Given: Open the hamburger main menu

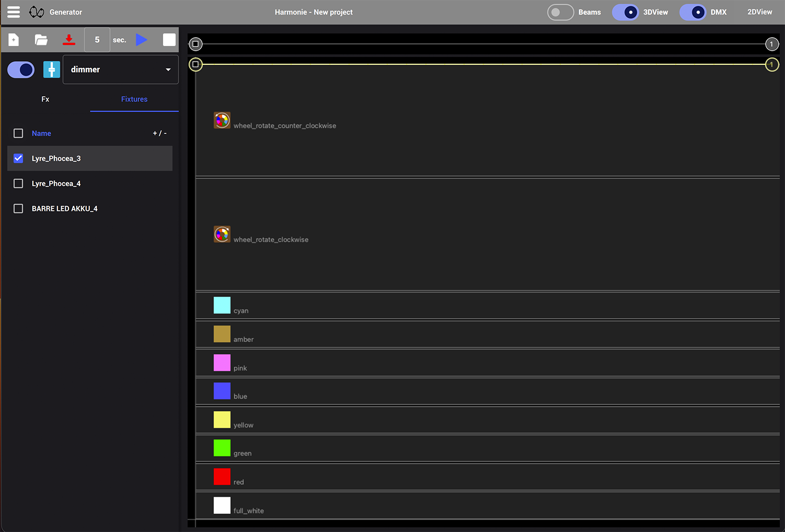Looking at the screenshot, I should [14, 12].
